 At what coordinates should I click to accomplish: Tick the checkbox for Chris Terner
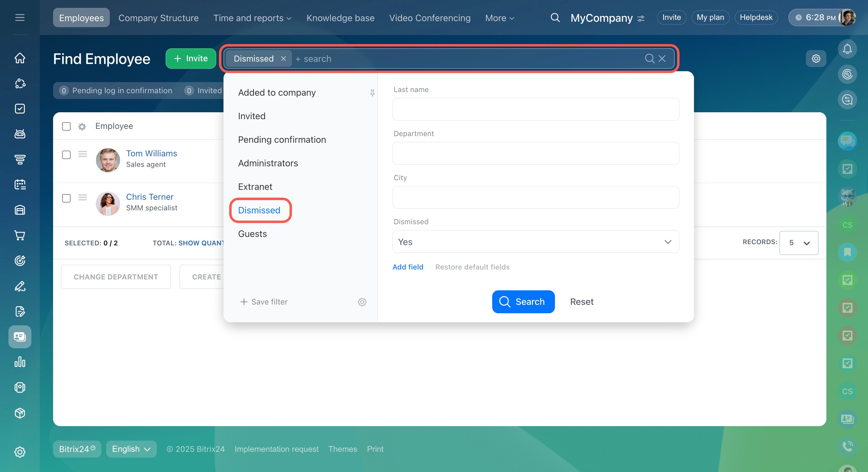click(66, 198)
